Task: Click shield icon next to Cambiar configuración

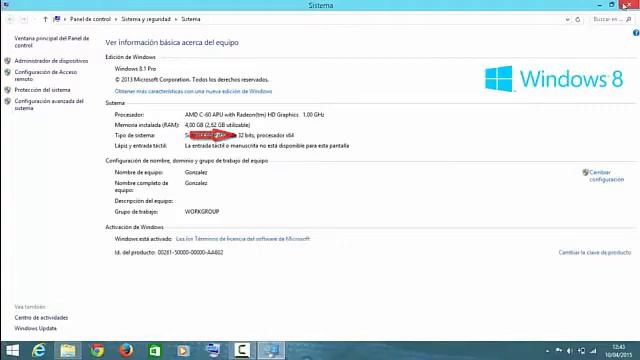Action: tap(585, 172)
